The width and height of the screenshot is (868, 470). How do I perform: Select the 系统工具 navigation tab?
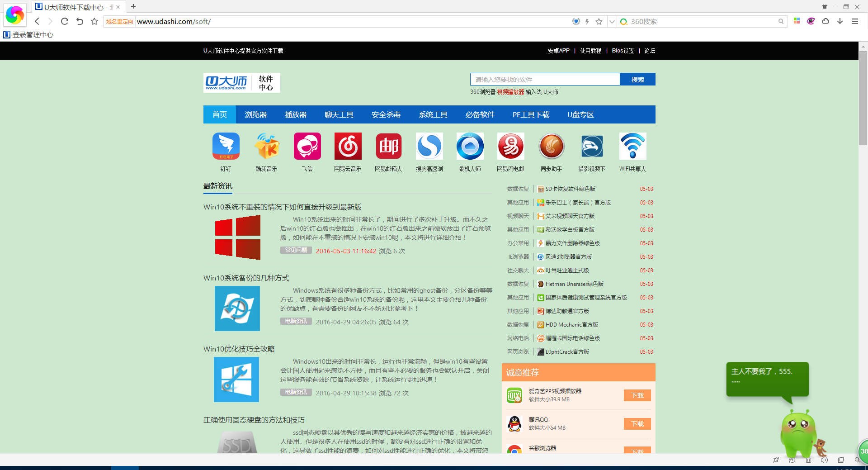(x=433, y=114)
